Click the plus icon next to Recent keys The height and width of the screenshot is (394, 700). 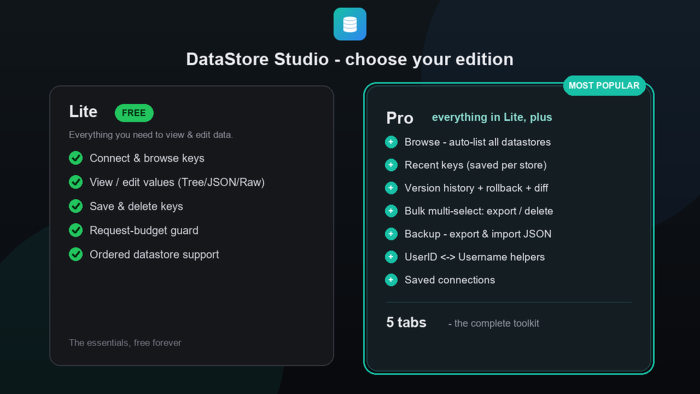[x=391, y=165]
